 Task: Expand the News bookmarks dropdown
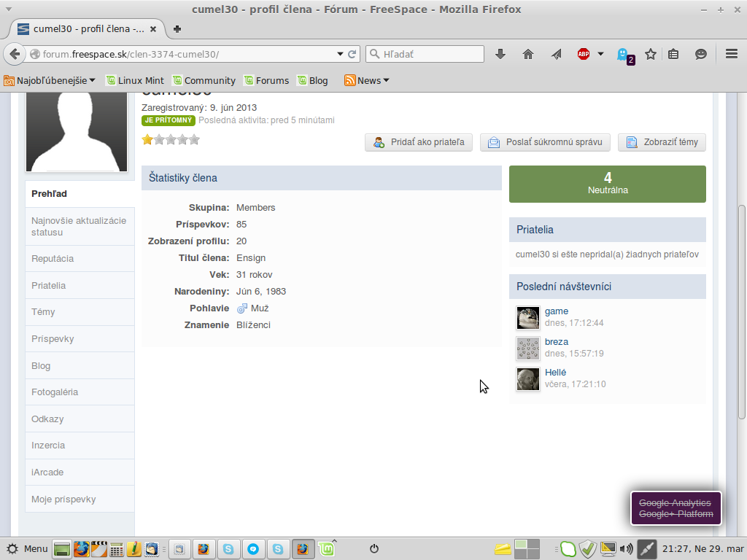(367, 80)
